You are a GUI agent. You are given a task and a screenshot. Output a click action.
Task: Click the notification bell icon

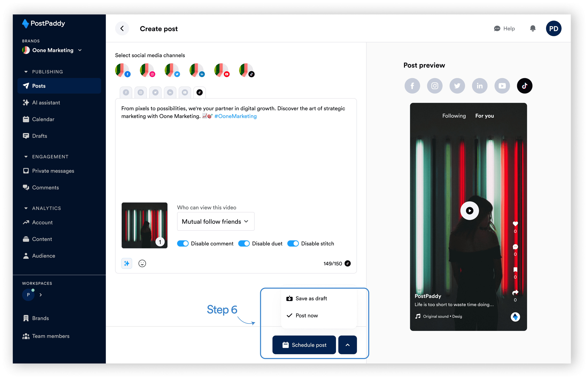[x=533, y=29]
